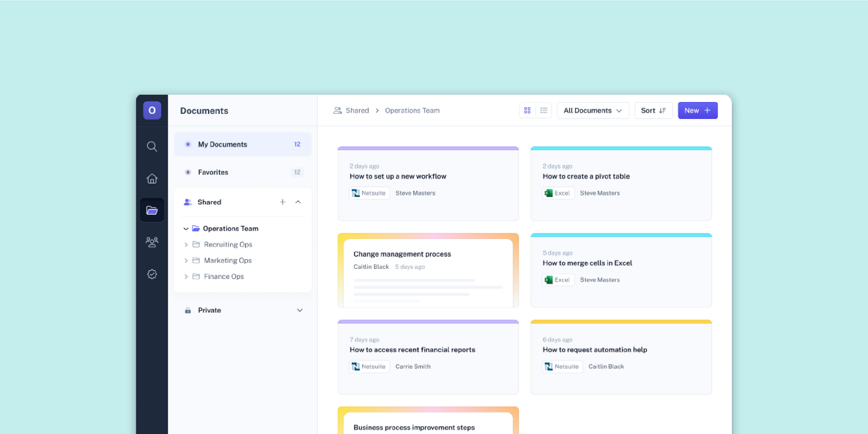Add new shared folder with plus icon
Screen dimensions: 868x434
pos(283,202)
